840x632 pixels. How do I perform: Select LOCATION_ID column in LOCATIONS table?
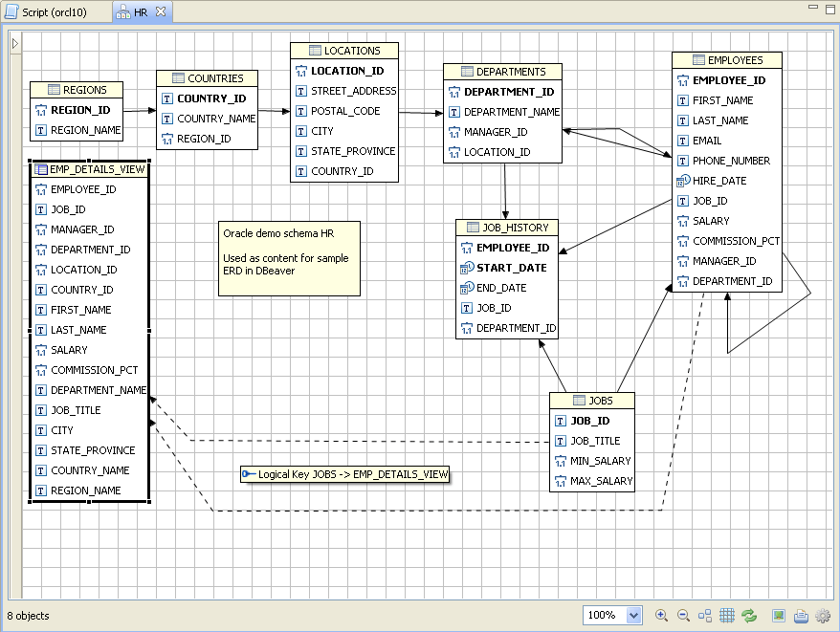coord(346,71)
